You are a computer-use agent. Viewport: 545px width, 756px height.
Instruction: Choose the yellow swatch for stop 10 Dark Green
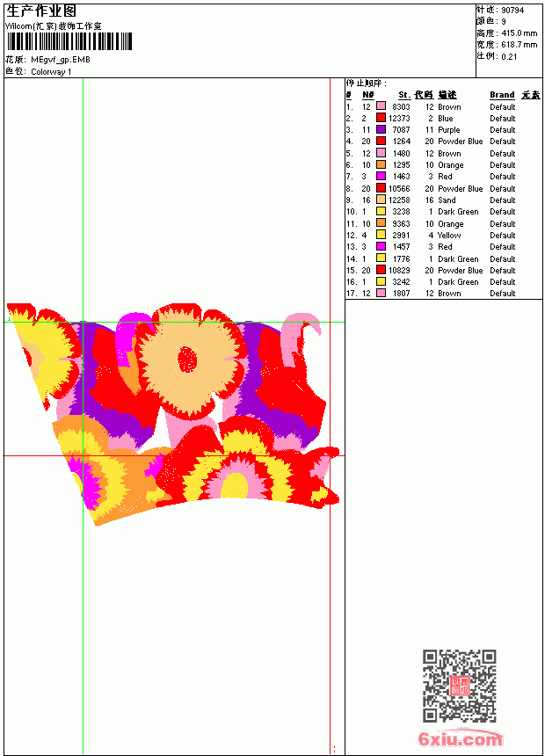(381, 211)
